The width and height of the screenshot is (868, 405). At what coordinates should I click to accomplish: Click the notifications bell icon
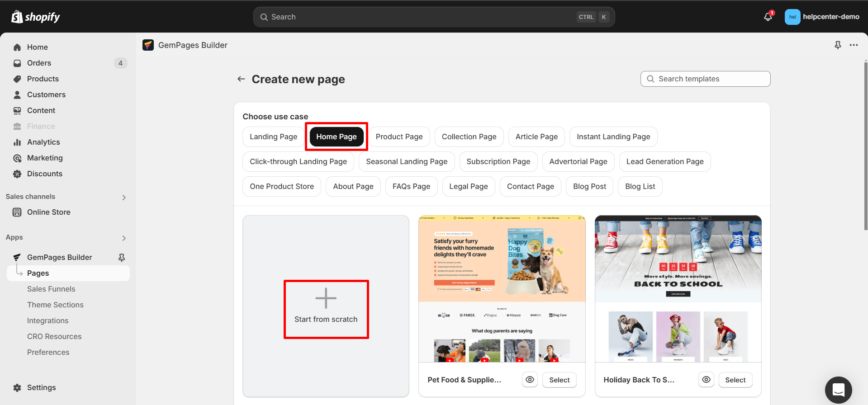[x=768, y=17]
